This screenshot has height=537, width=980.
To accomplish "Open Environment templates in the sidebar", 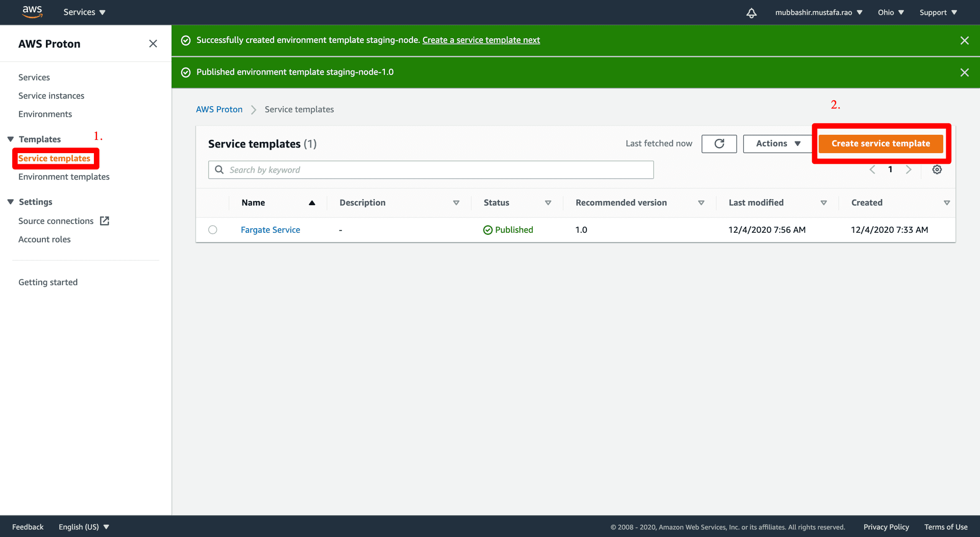I will click(64, 177).
